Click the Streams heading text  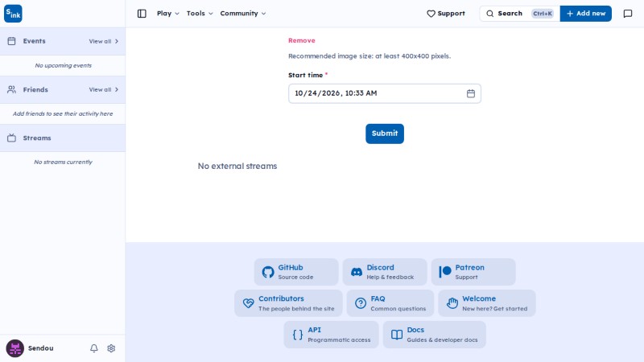tap(37, 138)
